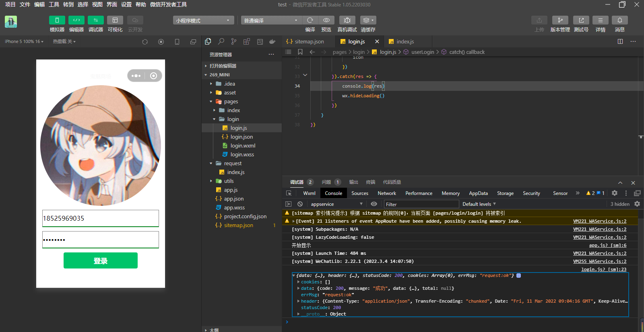Click the clear cache icon
This screenshot has height=332, width=644.
tap(368, 20)
